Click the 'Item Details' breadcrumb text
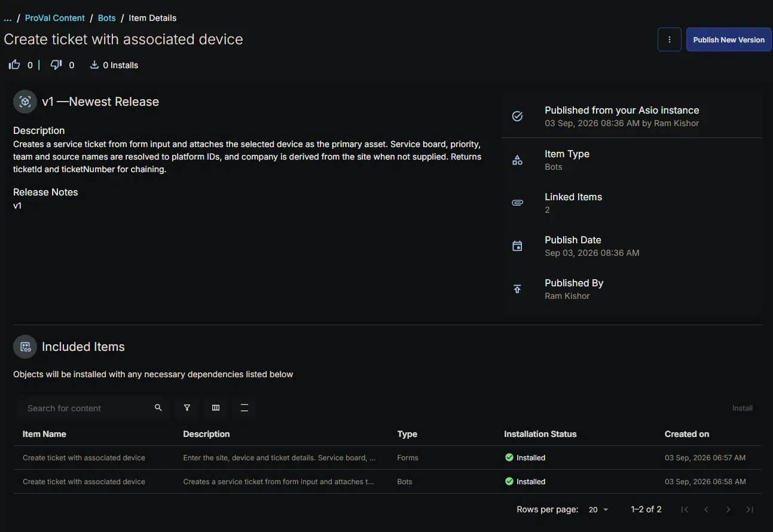 (152, 18)
